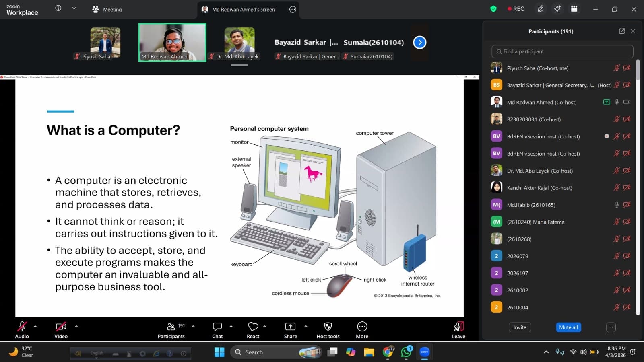The height and width of the screenshot is (362, 644).
Task: Open the Meeting tab
Action: (107, 9)
